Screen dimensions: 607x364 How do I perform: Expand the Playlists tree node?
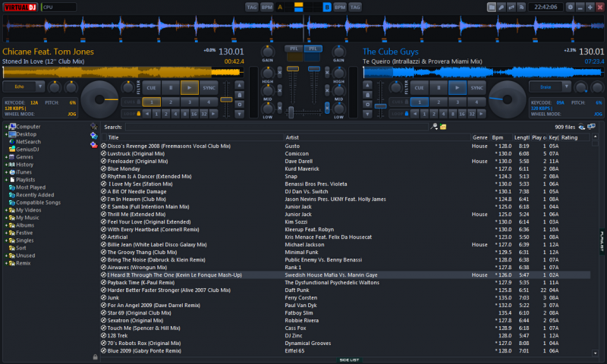(6, 180)
